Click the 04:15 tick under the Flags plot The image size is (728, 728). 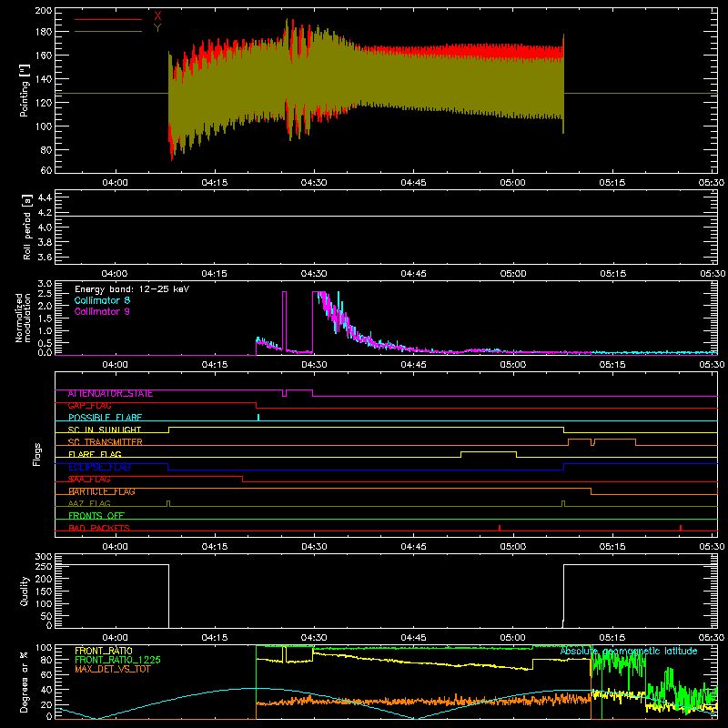coord(215,547)
